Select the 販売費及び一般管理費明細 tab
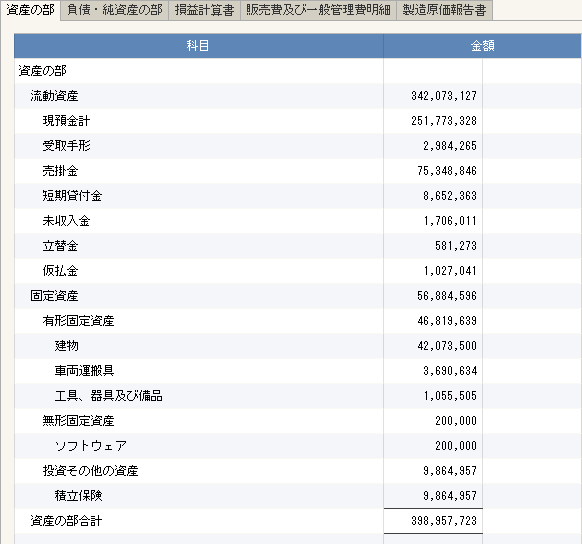This screenshot has width=582, height=544. coord(318,10)
